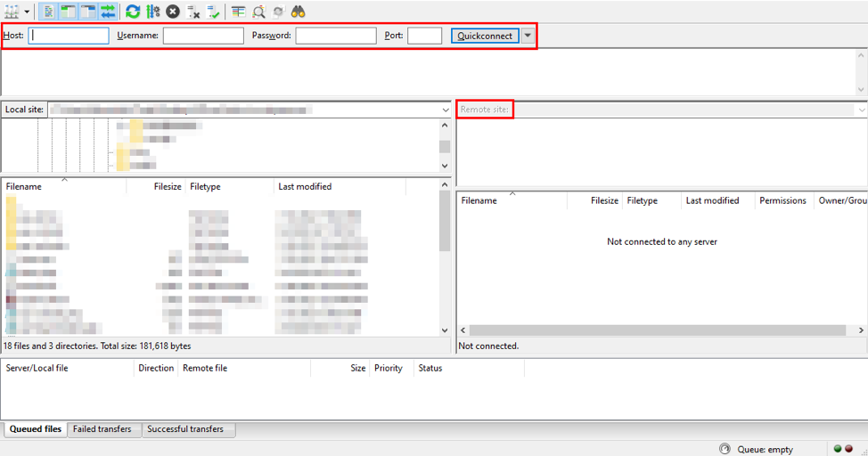Click the message log scroll-up arrow
The image size is (868, 456).
[x=861, y=55]
